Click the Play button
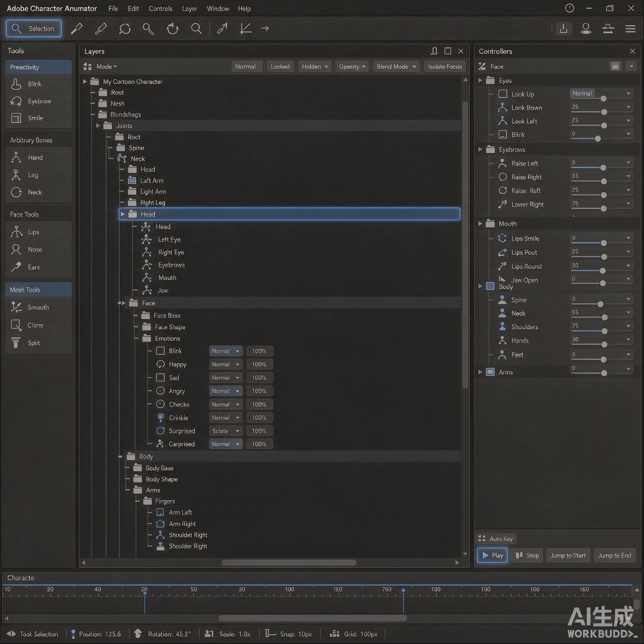 pos(492,555)
